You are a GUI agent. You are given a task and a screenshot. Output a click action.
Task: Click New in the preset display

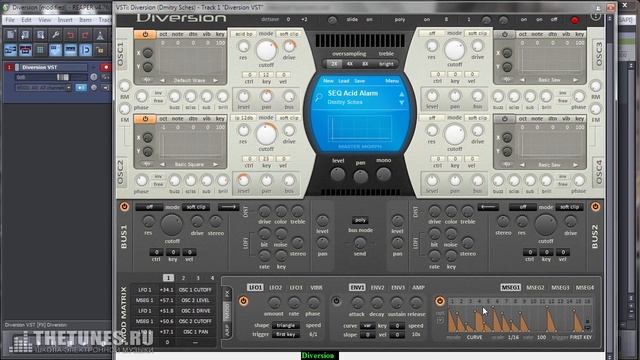click(x=328, y=81)
